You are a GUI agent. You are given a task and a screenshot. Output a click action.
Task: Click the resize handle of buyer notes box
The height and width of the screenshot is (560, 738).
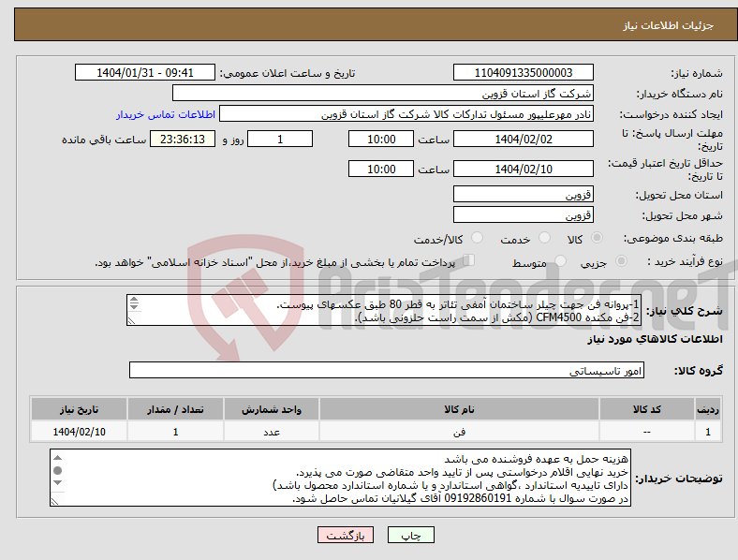54,502
